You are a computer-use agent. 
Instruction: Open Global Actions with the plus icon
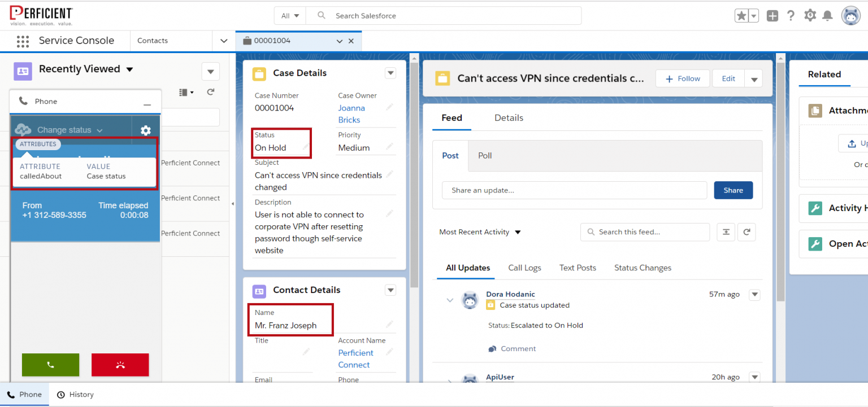click(x=772, y=15)
